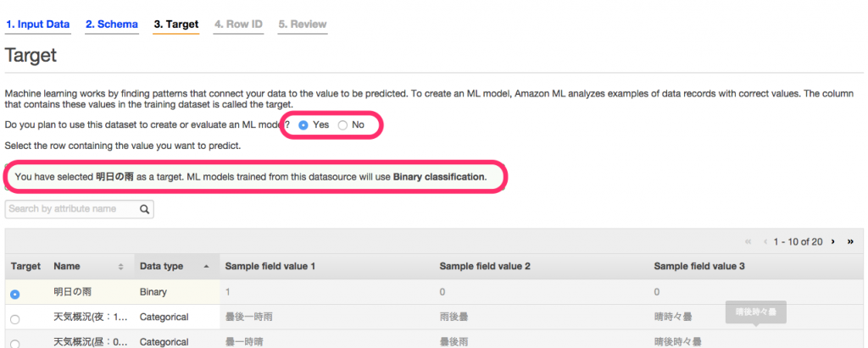Sort by Data type arrow

click(207, 267)
